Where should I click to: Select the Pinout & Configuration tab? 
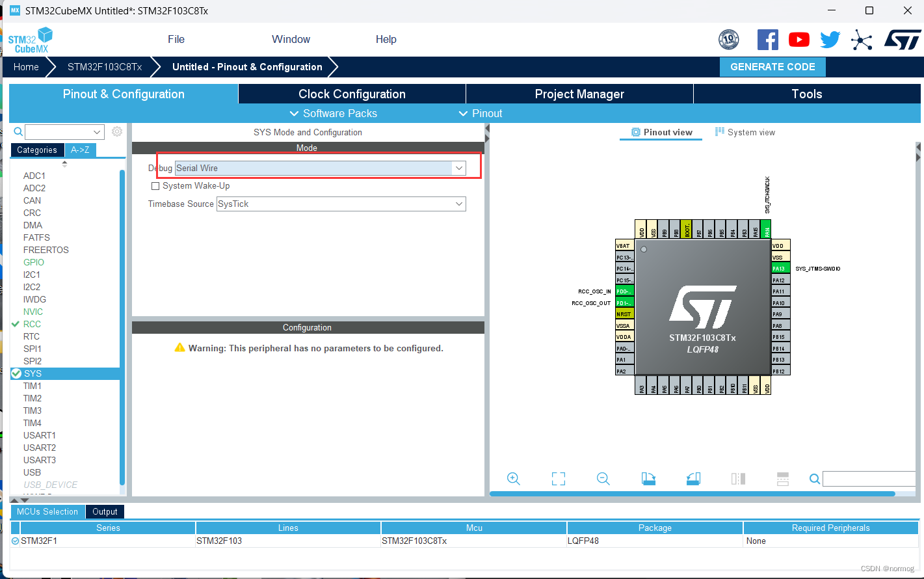(x=124, y=94)
